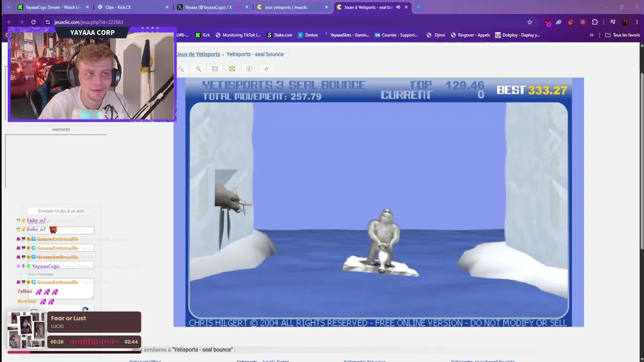Bookmark this page with the address bar star

click(x=530, y=22)
